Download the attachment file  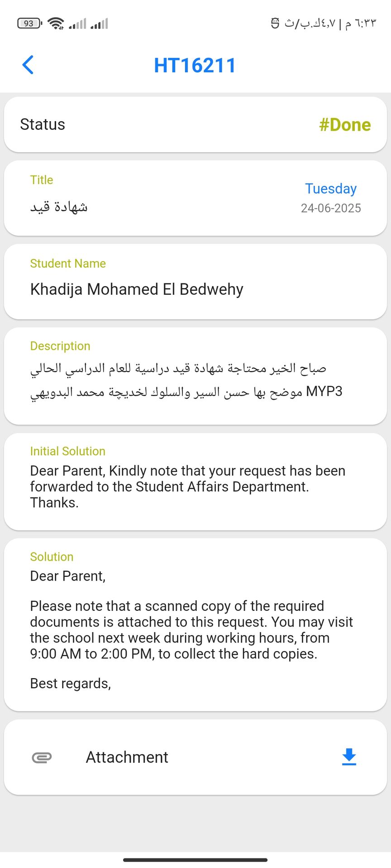click(x=349, y=757)
